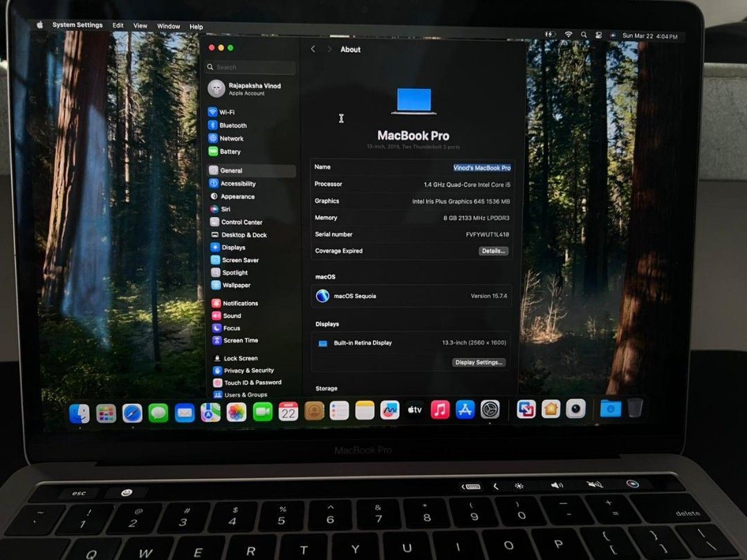Open Control Center from menu bar
Screen dimensions: 747x560
click(x=598, y=35)
